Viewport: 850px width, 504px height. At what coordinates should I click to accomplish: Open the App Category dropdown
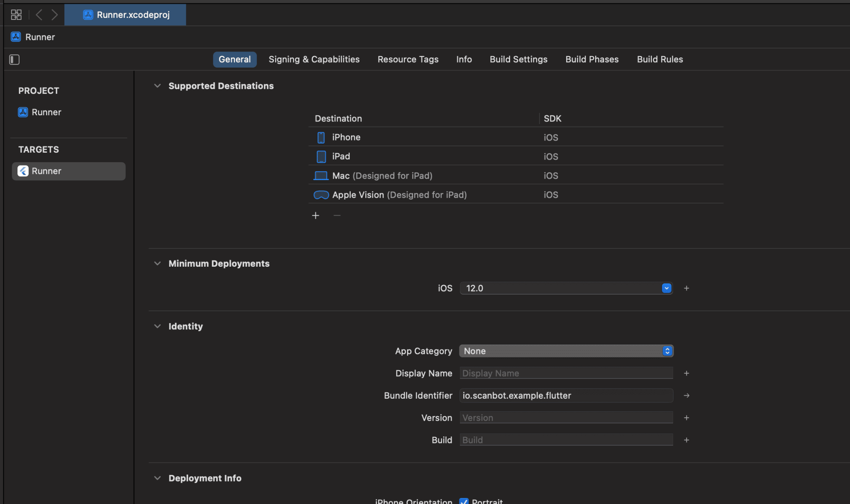coord(667,351)
